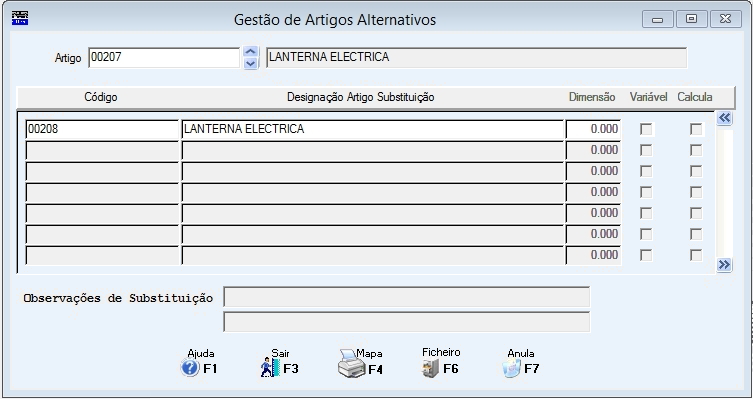The width and height of the screenshot is (753, 399).
Task: Toggle Variável checkbox for article 00208
Action: 646,129
